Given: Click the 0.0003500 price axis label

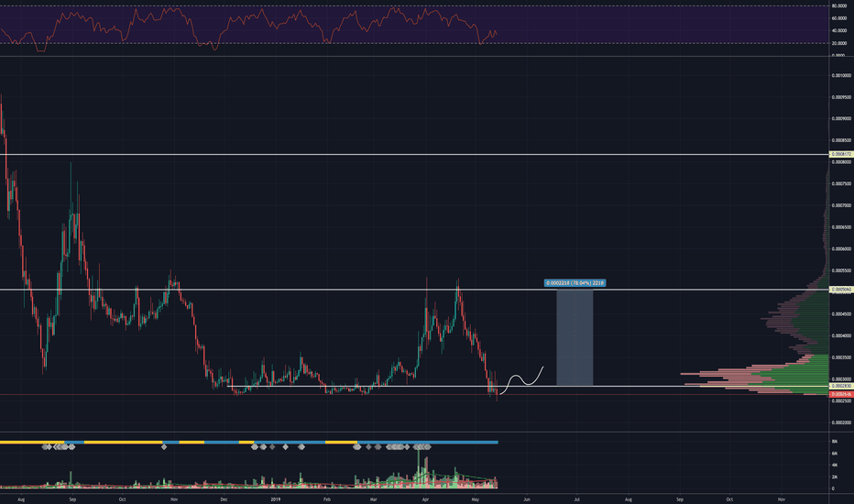Looking at the screenshot, I should point(842,357).
